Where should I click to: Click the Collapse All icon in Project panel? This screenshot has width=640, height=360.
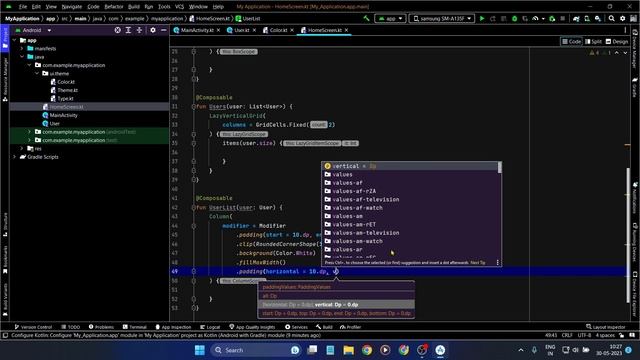(139, 30)
